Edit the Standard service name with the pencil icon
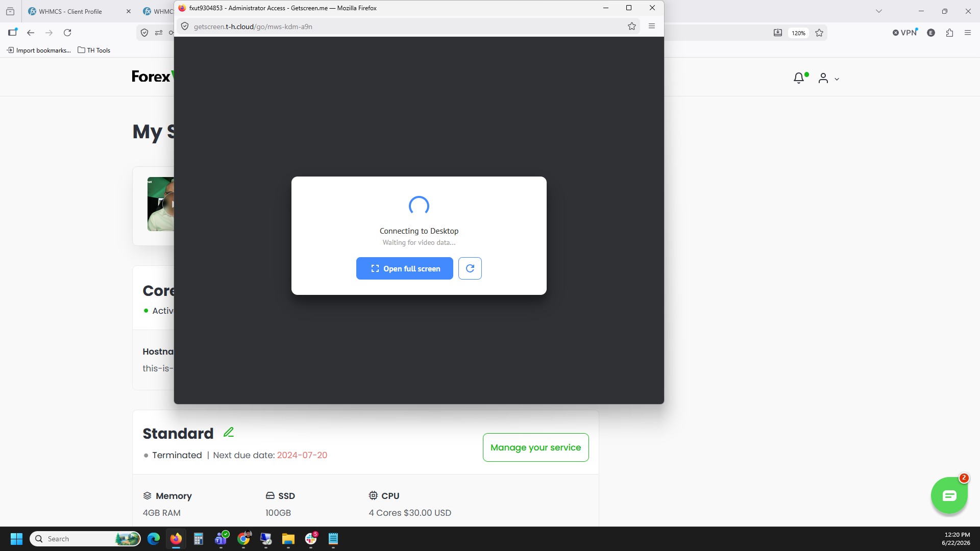The image size is (980, 551). 229,433
